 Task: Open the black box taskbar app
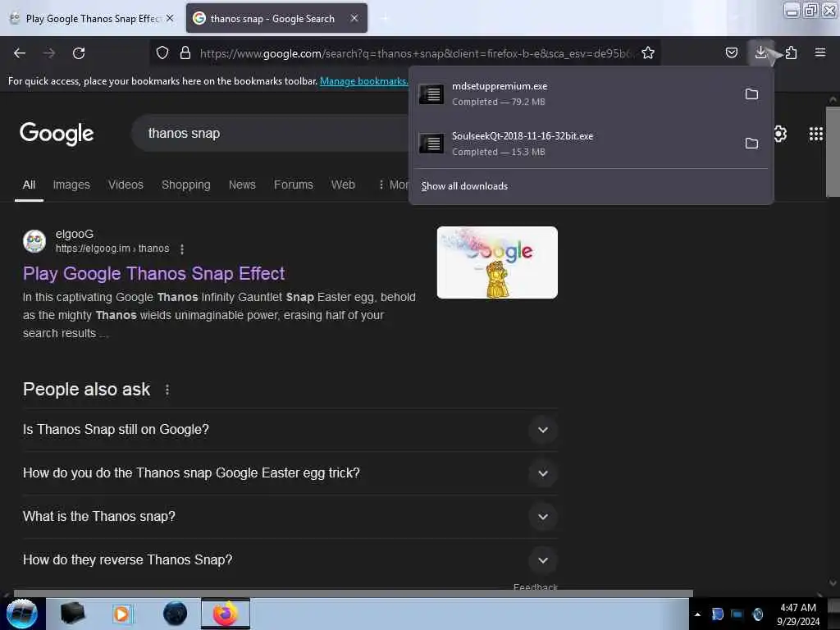click(x=72, y=614)
